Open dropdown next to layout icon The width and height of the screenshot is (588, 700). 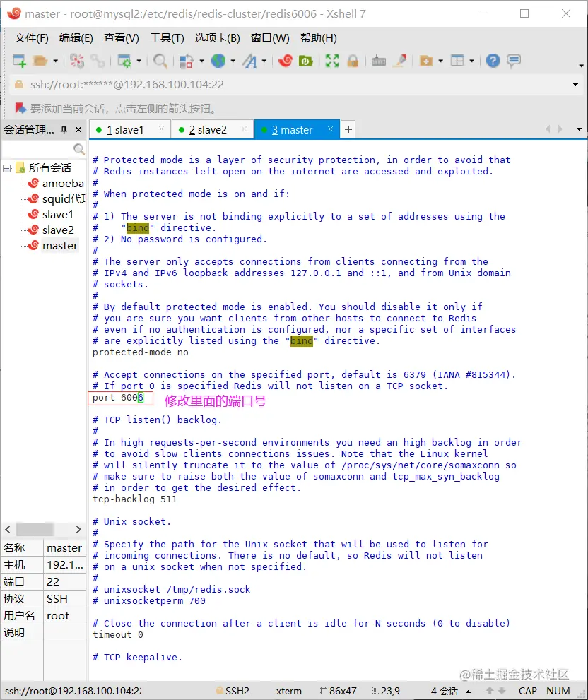tap(472, 61)
